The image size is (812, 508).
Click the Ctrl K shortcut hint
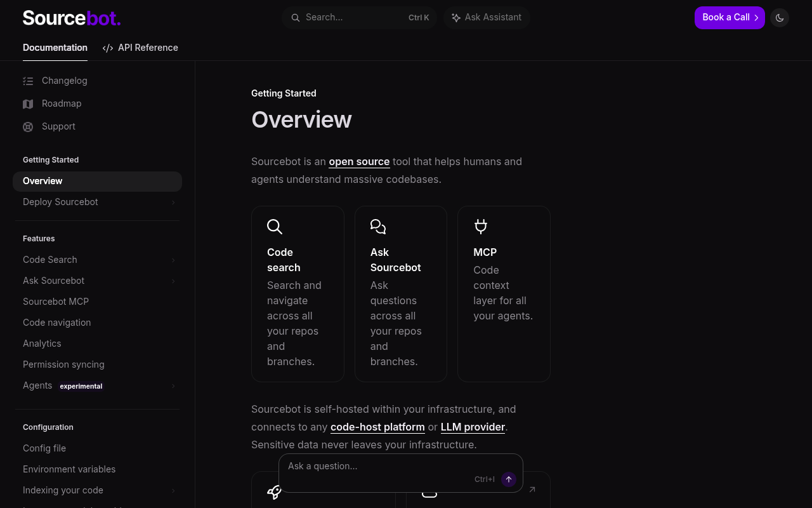coord(419,18)
